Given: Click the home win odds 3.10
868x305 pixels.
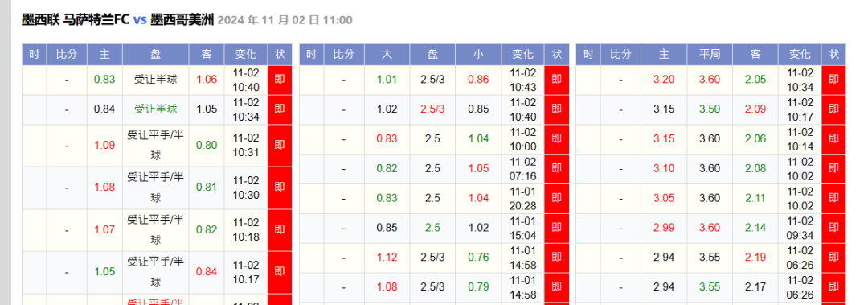Looking at the screenshot, I should 664,168.
